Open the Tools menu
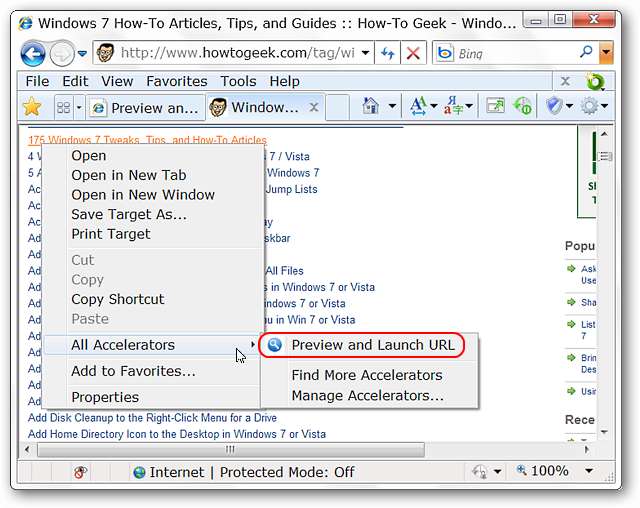Image resolution: width=640 pixels, height=508 pixels. 238,81
